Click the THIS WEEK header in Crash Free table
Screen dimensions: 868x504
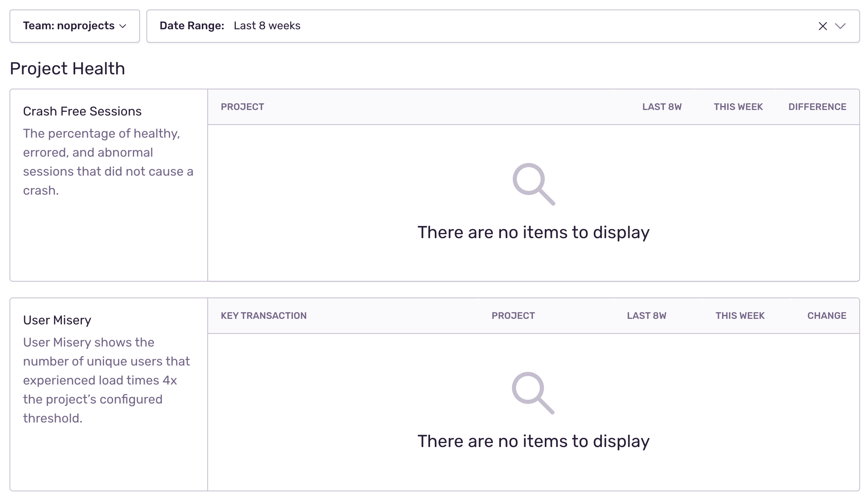[x=738, y=107]
